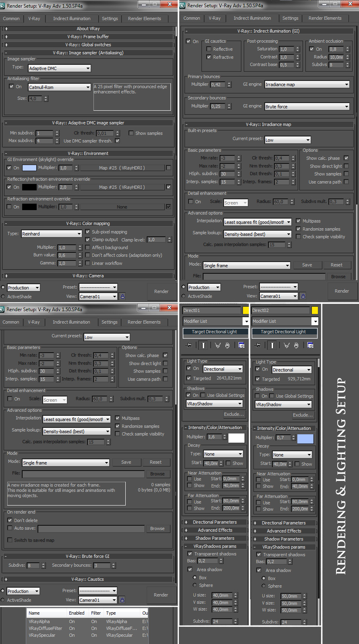Open VRayShadow dropdown in Direct02 panel

click(x=284, y=405)
